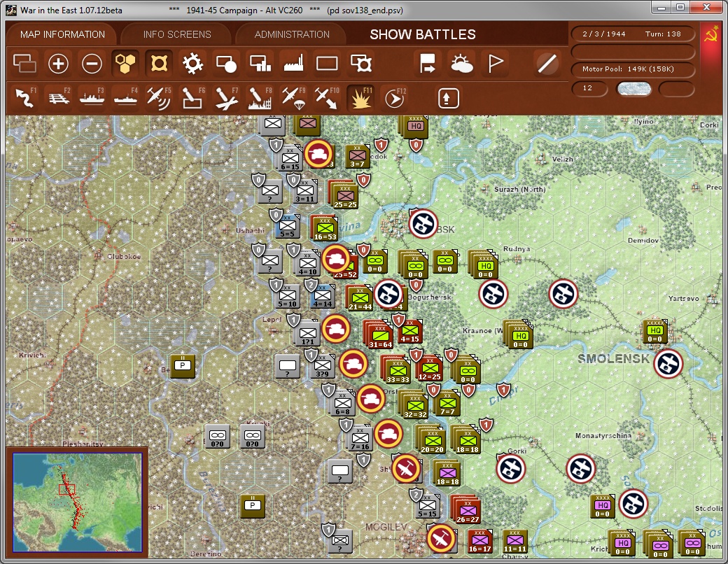Viewport: 728px width, 564px height.
Task: Click the Motor Pool 149K display
Action: click(x=632, y=69)
